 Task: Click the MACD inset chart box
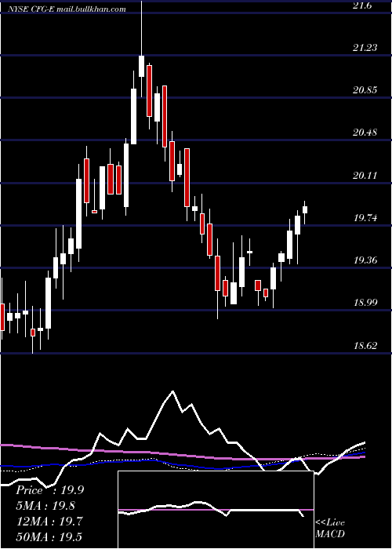coord(216,510)
